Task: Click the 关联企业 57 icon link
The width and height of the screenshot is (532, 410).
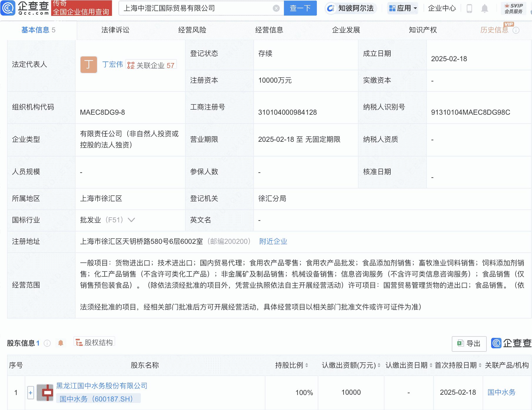Action: (151, 65)
